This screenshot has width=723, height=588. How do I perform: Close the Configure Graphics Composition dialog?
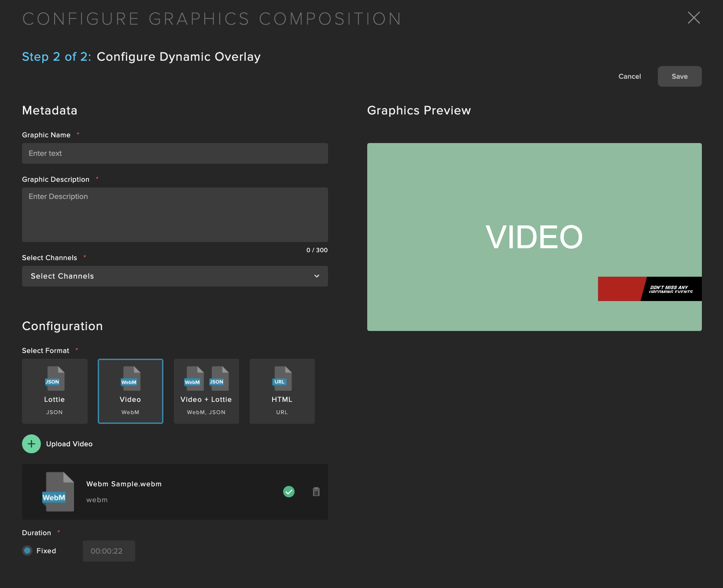[693, 18]
